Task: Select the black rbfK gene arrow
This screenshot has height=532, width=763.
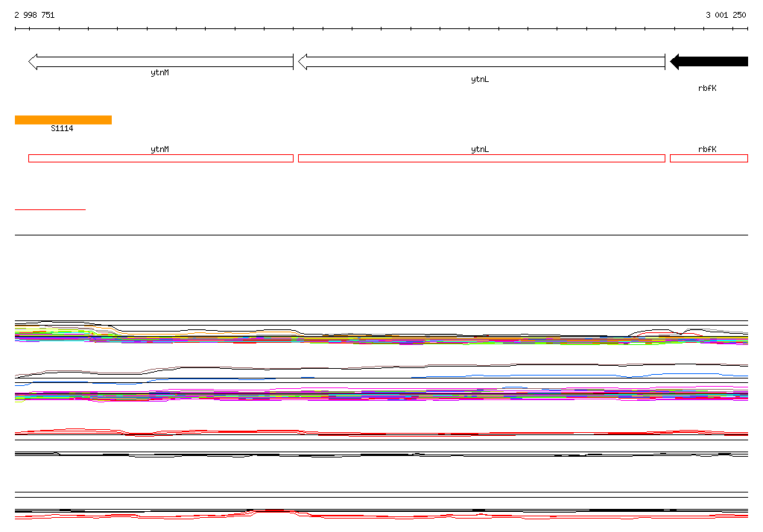Action: pos(709,61)
